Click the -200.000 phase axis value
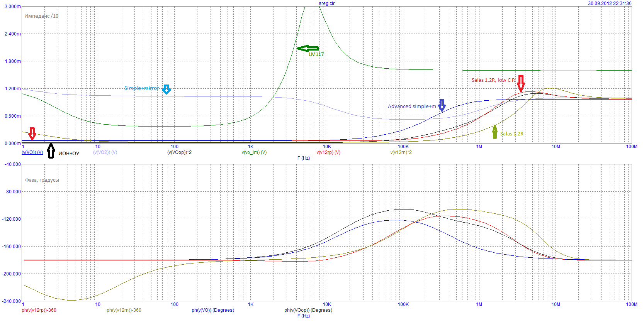 point(12,274)
